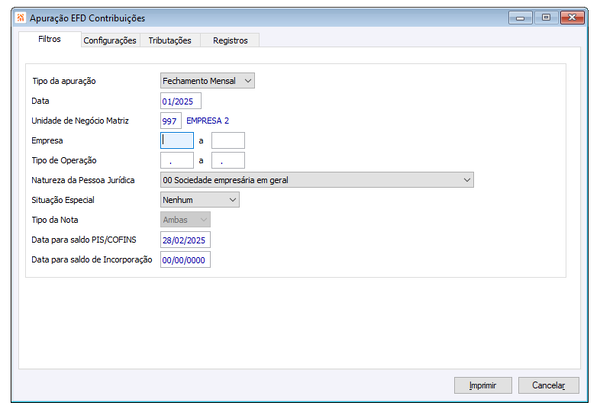Expand the Situação Especial dropdown
600x409 pixels.
click(x=200, y=200)
